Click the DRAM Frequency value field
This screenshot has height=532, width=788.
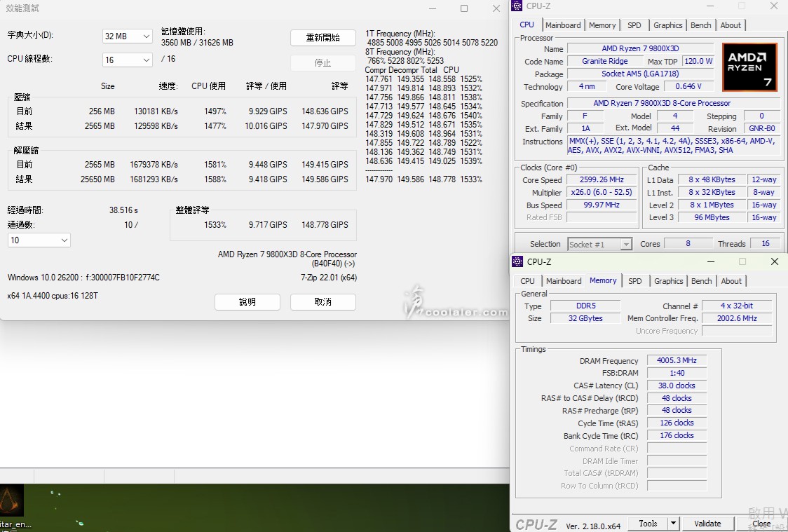point(677,361)
